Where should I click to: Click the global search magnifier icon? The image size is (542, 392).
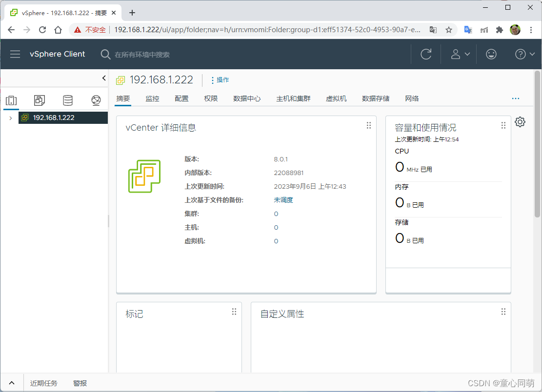coord(105,54)
